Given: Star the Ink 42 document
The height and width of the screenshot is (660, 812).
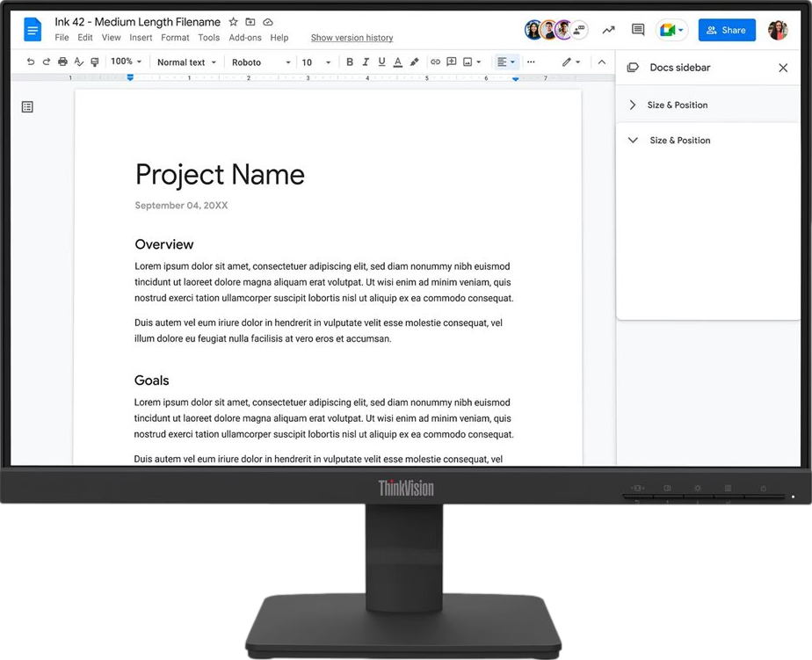Looking at the screenshot, I should click(x=234, y=22).
